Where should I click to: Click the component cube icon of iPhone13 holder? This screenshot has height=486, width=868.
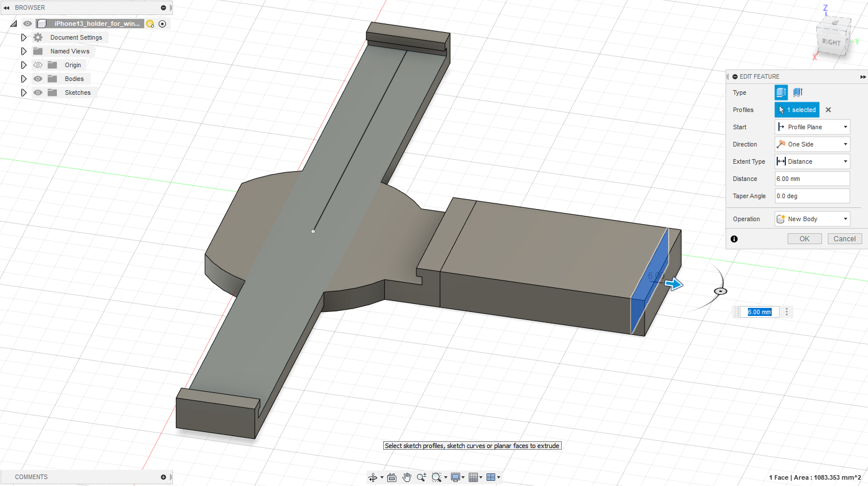click(x=41, y=24)
